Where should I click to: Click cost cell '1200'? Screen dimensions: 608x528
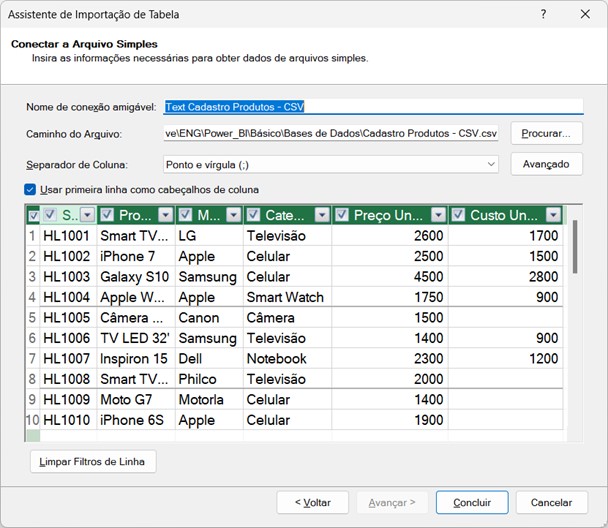click(x=506, y=359)
